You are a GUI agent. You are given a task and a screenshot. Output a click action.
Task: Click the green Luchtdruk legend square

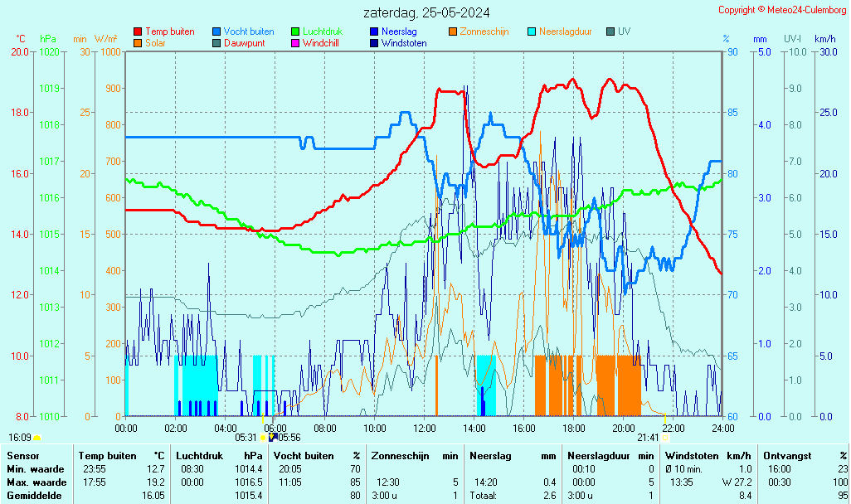(x=295, y=31)
